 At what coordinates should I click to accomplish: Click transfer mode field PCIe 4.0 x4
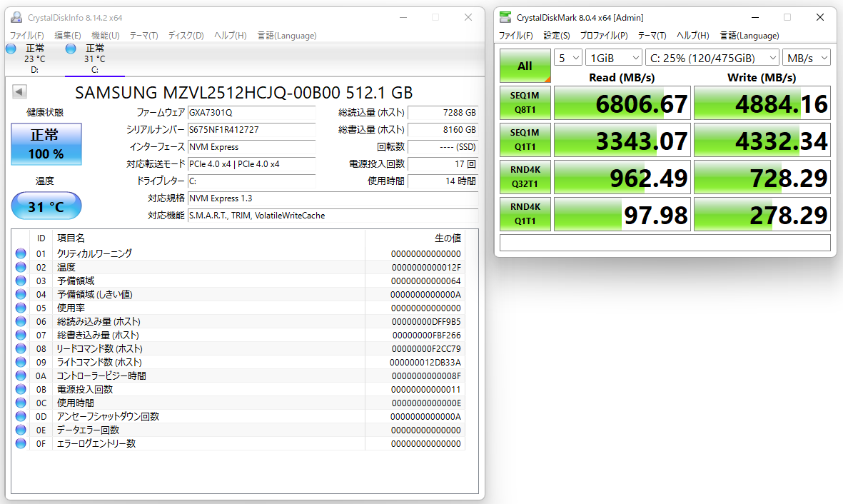click(x=251, y=164)
